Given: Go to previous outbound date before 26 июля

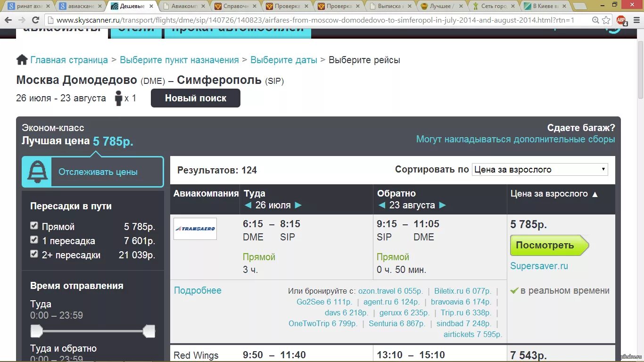Looking at the screenshot, I should (248, 205).
